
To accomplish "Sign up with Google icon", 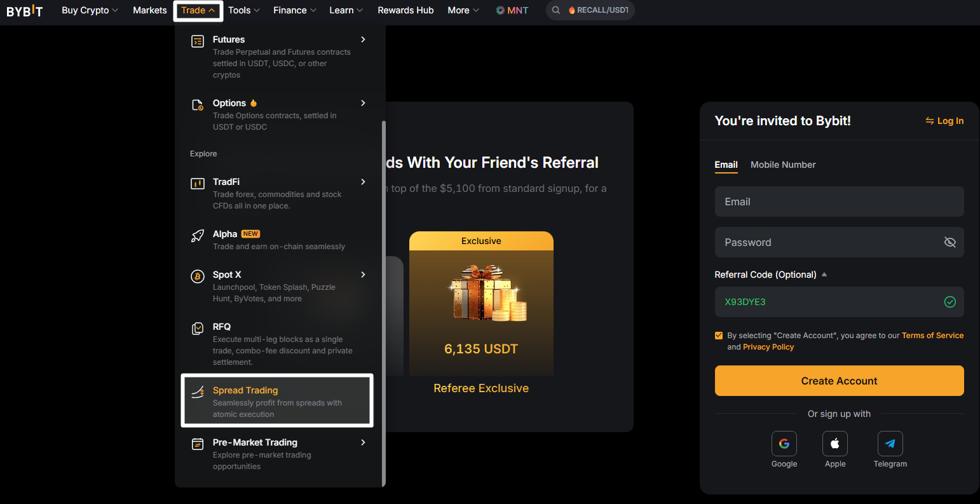I will pyautogui.click(x=784, y=444).
